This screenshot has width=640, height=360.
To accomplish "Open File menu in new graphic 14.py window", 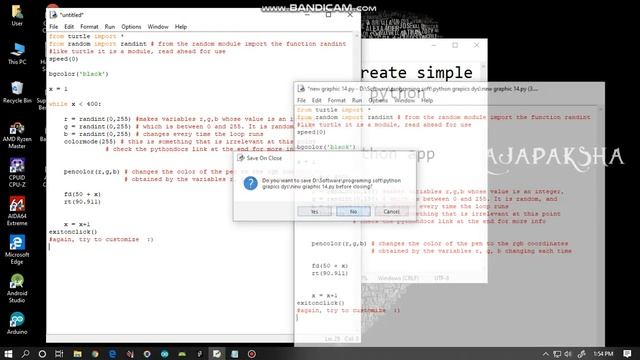I will (301, 100).
